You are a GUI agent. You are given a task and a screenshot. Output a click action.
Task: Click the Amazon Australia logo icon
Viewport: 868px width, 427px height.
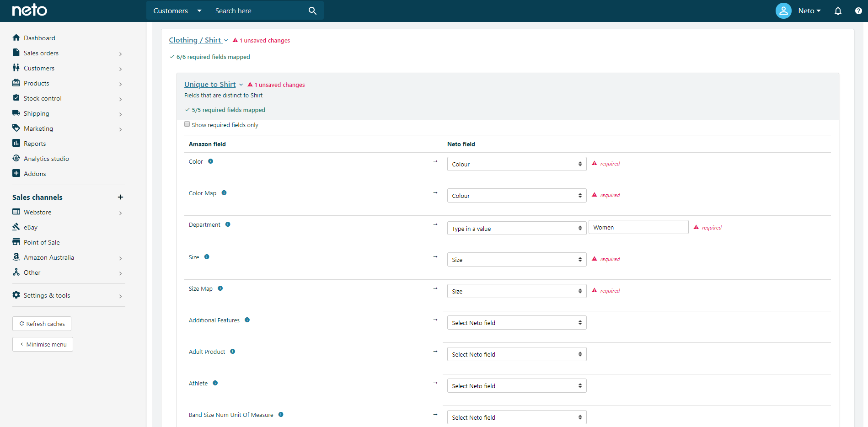(16, 257)
